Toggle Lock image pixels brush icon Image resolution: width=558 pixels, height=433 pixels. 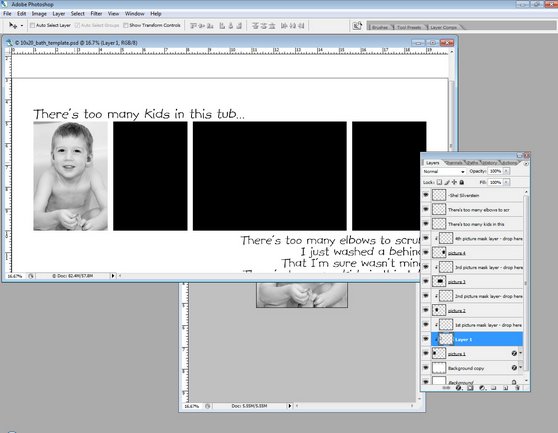[x=447, y=182]
